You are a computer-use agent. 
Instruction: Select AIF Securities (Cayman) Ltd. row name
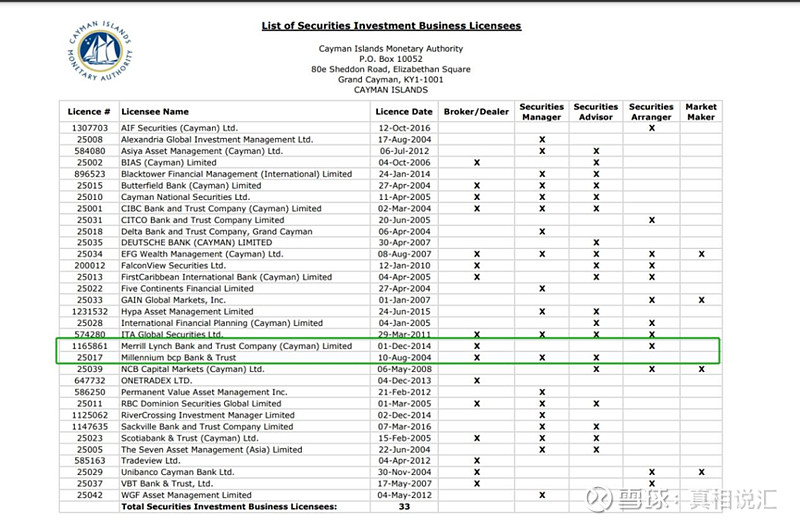tap(179, 128)
